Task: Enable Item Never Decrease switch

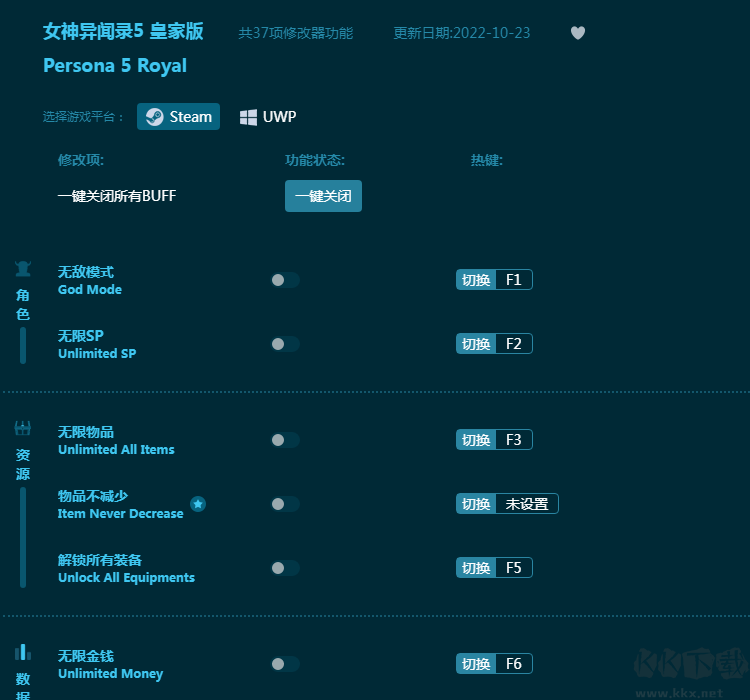Action: [284, 504]
